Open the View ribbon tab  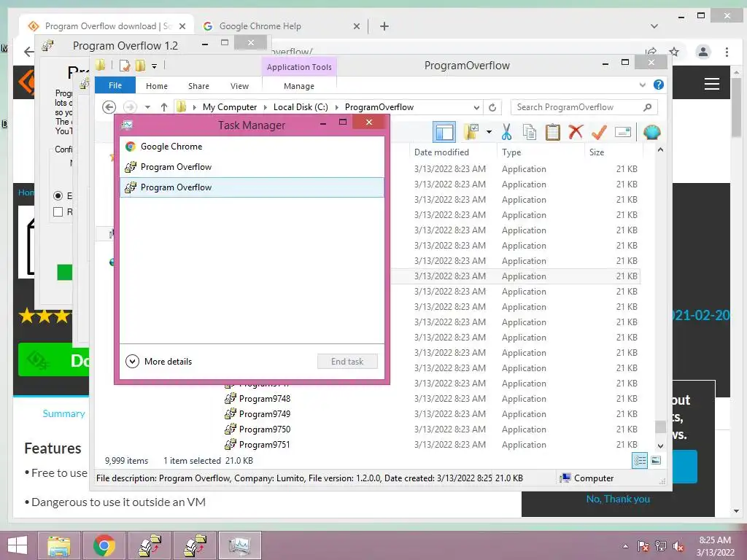(x=239, y=86)
